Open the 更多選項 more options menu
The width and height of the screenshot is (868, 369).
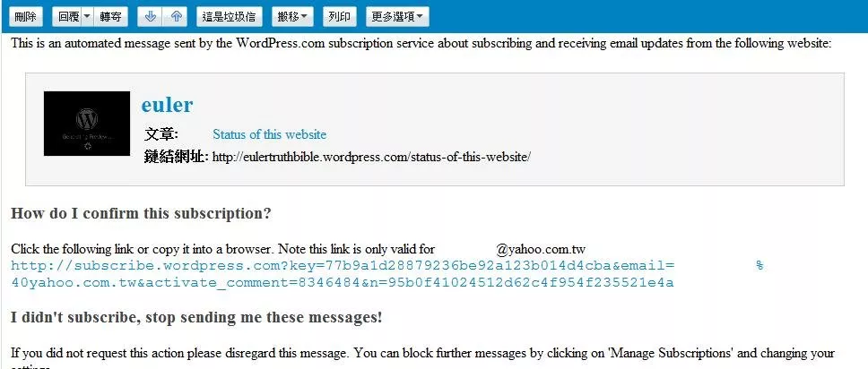pos(397,17)
